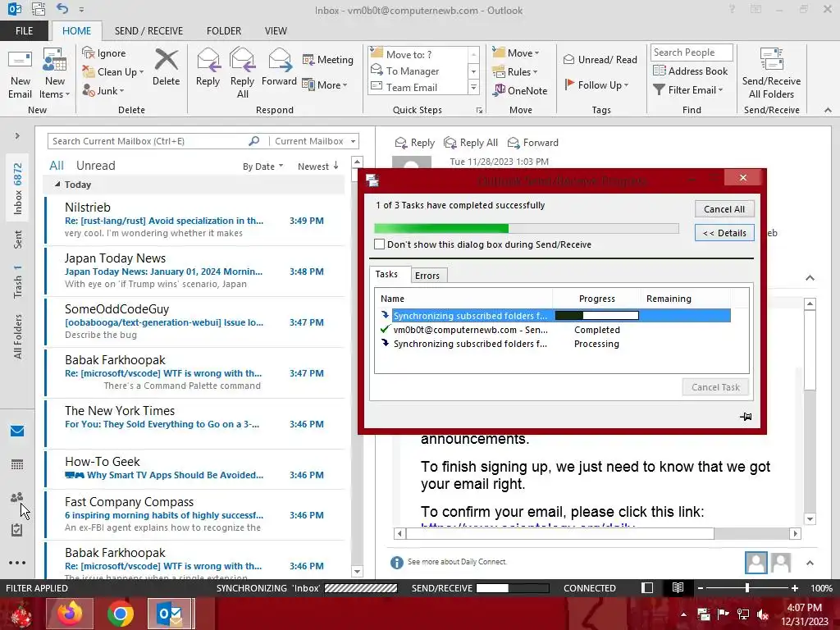The image size is (840, 630).
Task: Collapse the ribbon with the arrow
Action: click(828, 110)
